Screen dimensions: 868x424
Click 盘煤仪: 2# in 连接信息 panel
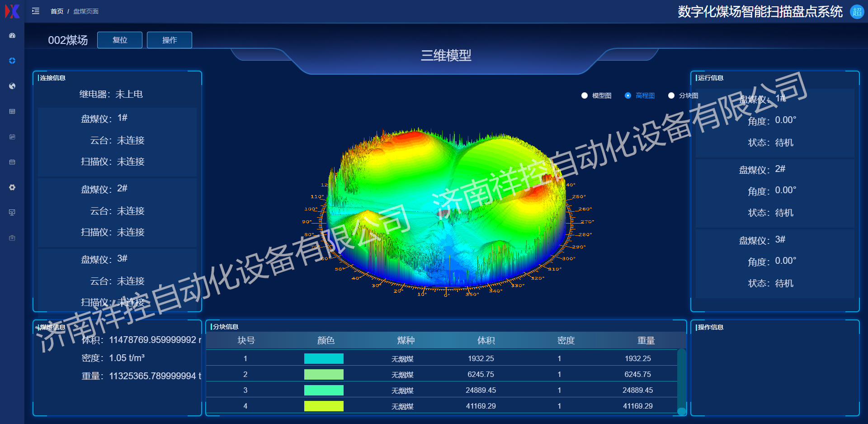[104, 189]
